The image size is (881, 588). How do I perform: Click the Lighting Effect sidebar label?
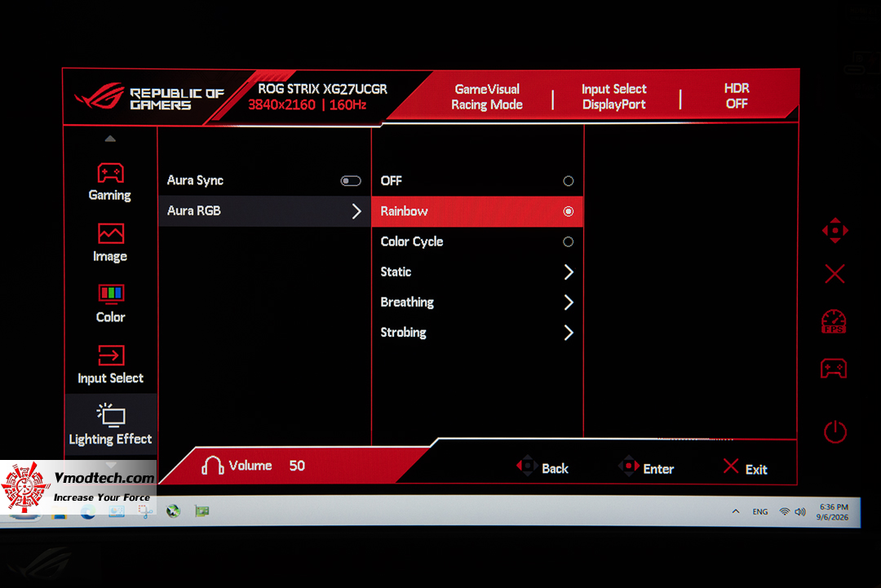click(x=110, y=440)
